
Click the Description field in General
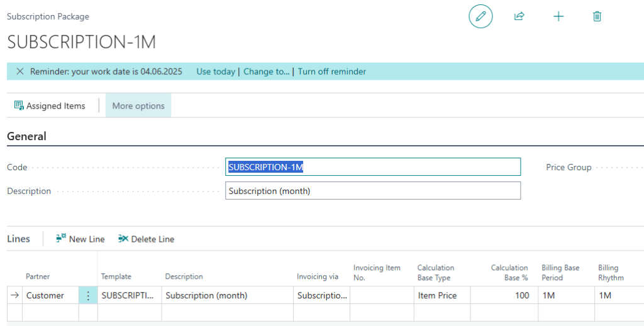372,191
